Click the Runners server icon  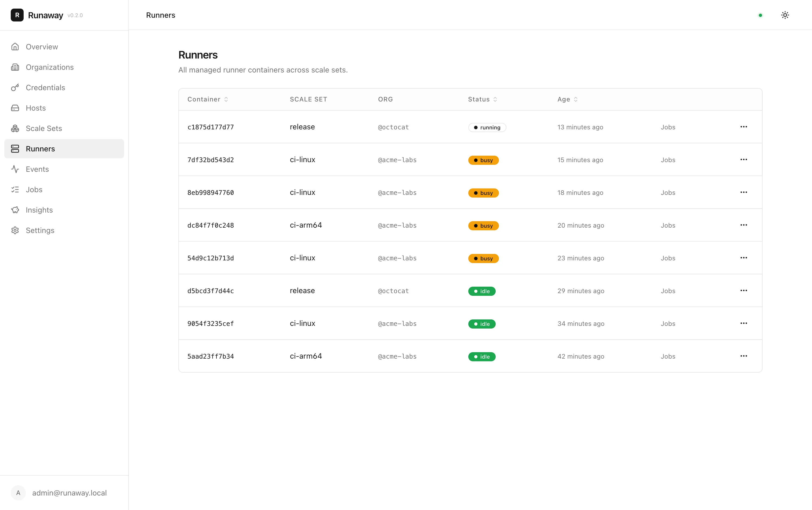pyautogui.click(x=15, y=149)
